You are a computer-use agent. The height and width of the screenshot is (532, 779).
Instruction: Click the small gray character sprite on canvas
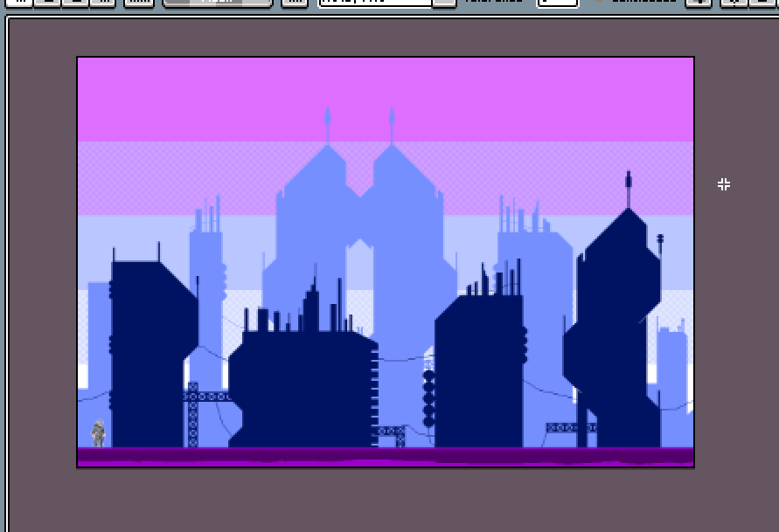click(99, 433)
